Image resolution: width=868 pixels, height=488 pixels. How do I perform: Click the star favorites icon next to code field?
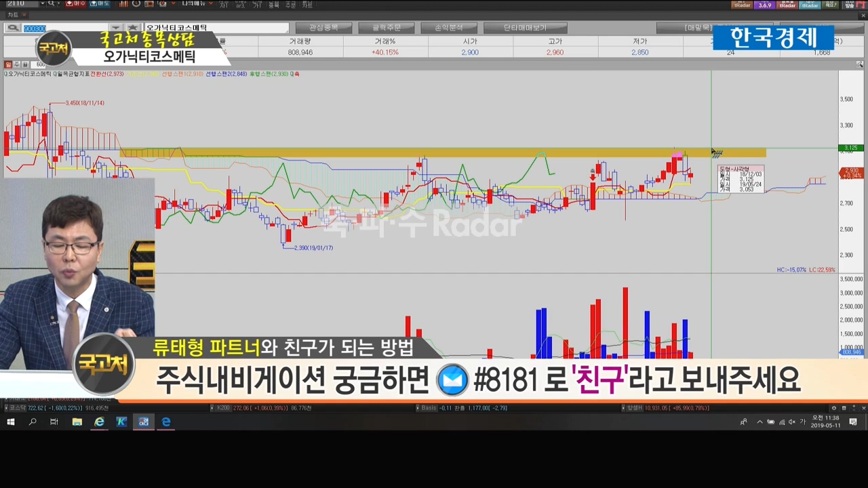pyautogui.click(x=132, y=28)
